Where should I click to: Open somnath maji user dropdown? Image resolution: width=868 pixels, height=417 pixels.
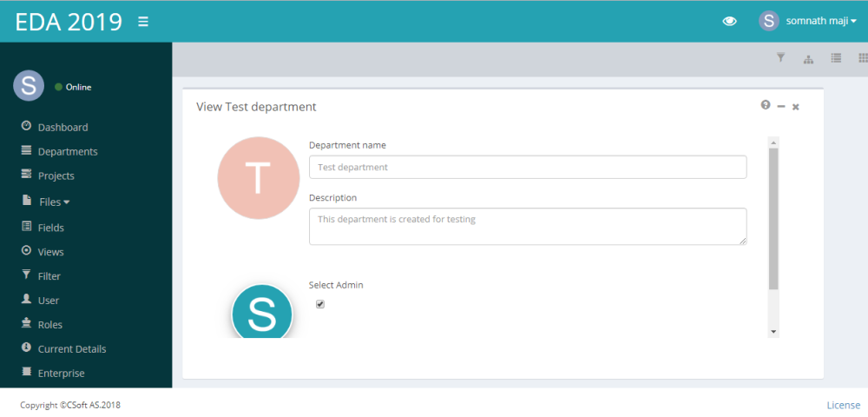pyautogui.click(x=821, y=21)
